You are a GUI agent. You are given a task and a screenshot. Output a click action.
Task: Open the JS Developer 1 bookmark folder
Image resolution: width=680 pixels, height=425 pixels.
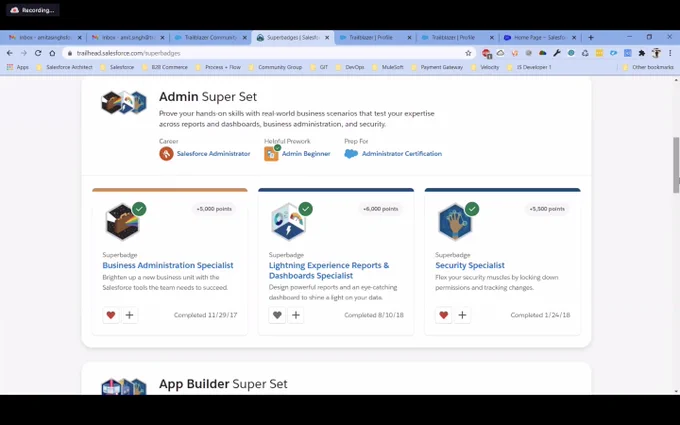[x=529, y=67]
